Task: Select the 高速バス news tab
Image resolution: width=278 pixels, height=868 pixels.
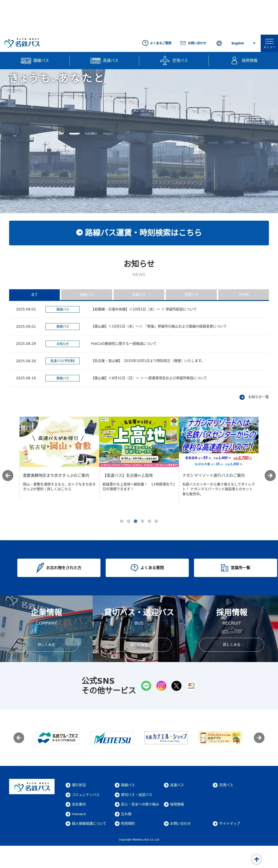Action: [139, 294]
